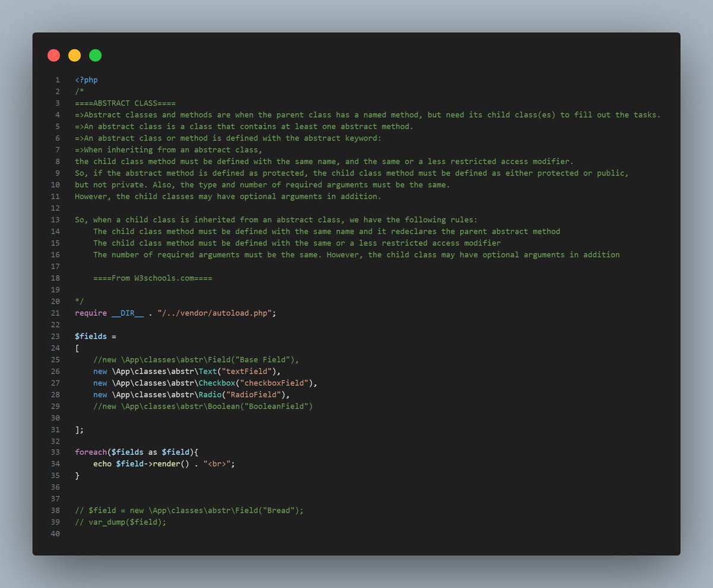This screenshot has width=713, height=588.
Task: Click the line '=>An abstract class is a class'
Action: coord(244,127)
